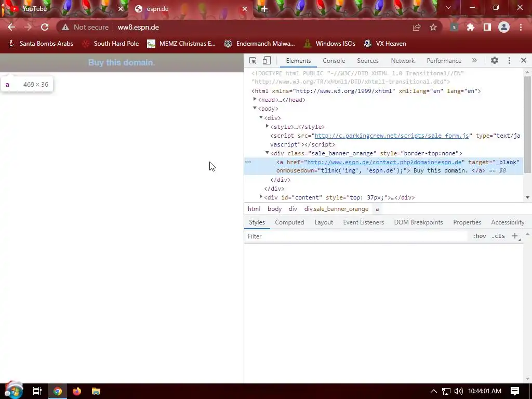Image resolution: width=532 pixels, height=399 pixels.
Task: Click the Not secure warning indicator
Action: pos(85,27)
